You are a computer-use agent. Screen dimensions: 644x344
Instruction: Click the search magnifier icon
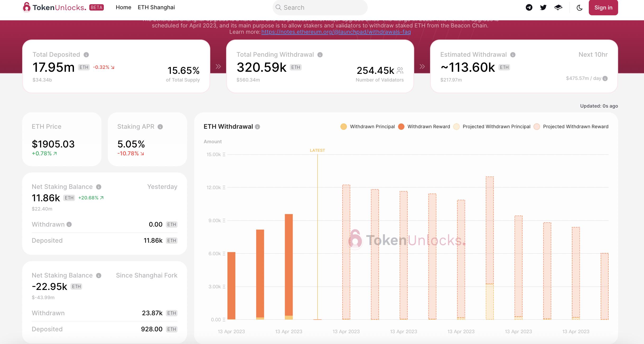coord(279,7)
